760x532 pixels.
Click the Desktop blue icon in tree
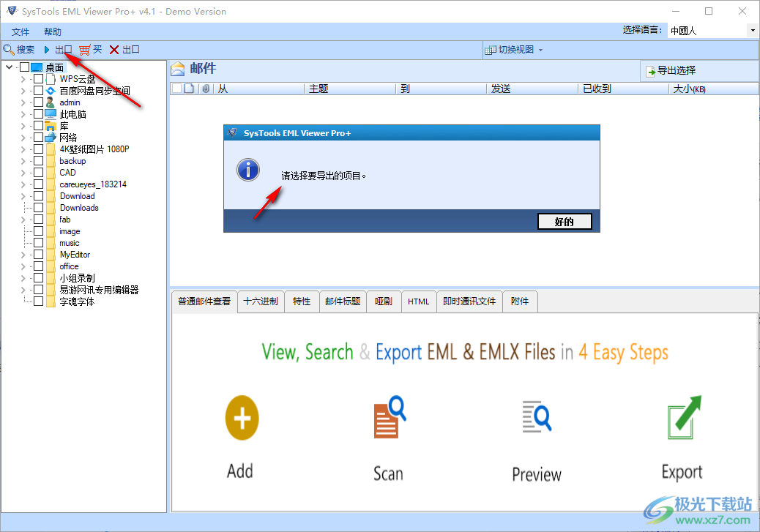point(37,67)
